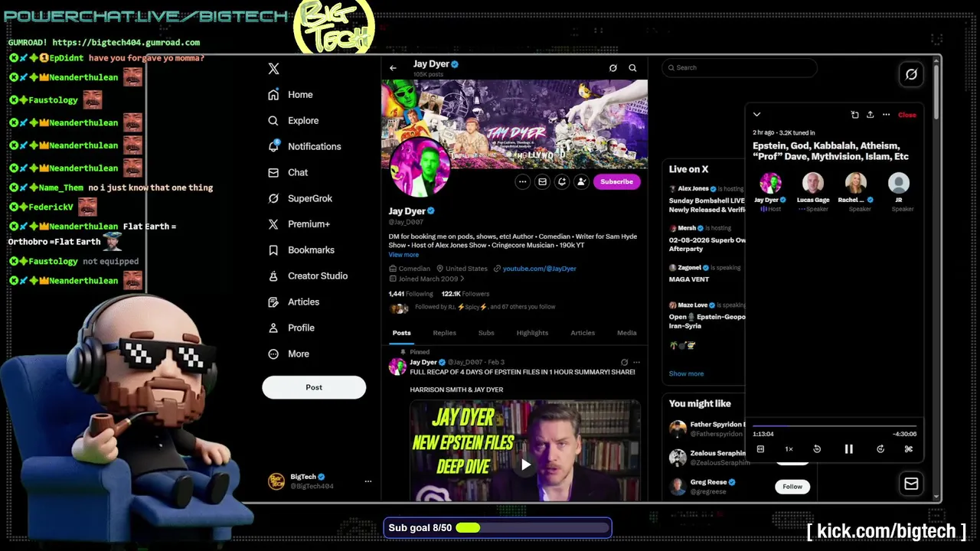This screenshot has height=551, width=980.
Task: Click Lucas Gage speaker avatar
Action: (813, 183)
